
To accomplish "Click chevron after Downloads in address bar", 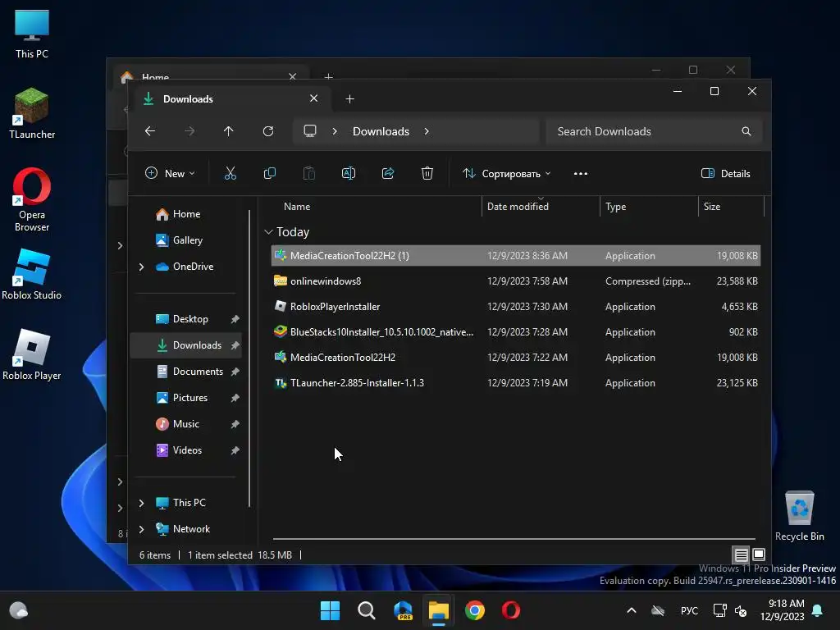I will click(x=427, y=131).
